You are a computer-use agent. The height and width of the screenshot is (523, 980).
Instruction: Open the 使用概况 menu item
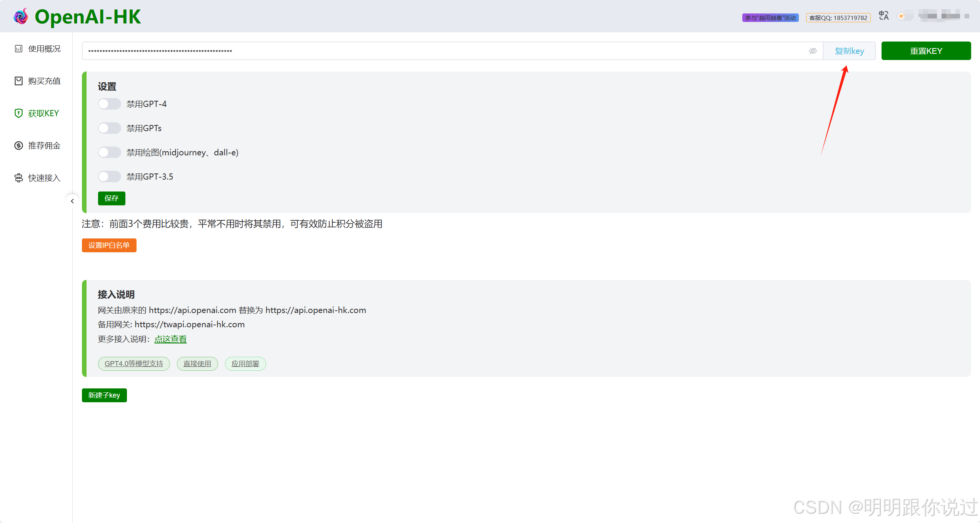coord(44,49)
